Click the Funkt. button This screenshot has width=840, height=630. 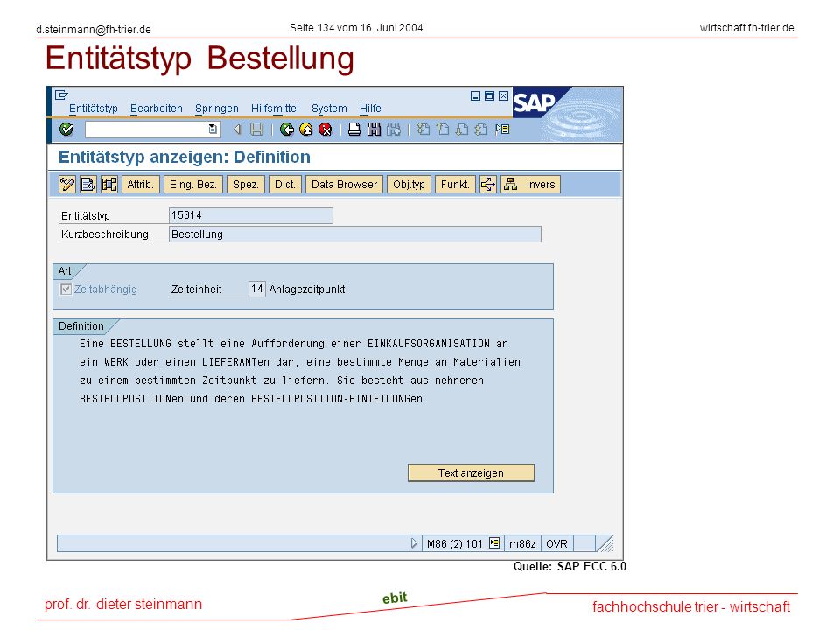(x=455, y=185)
